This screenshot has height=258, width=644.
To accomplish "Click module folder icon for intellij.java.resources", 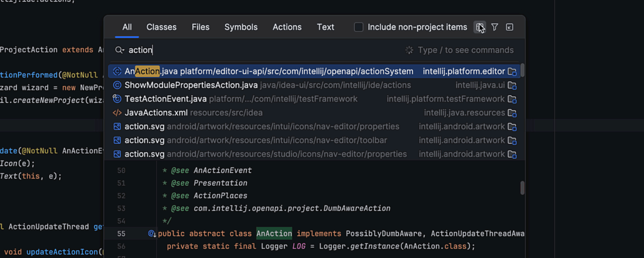I will coord(512,113).
